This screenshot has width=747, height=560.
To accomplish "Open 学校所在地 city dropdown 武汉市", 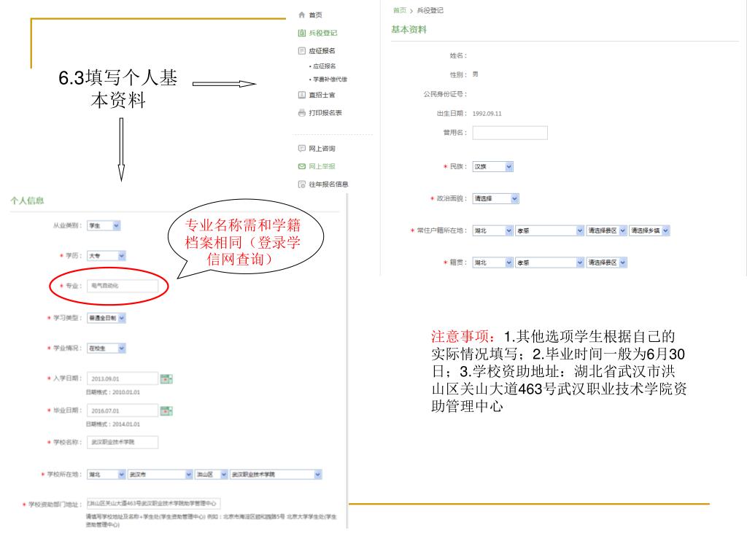I will click(x=160, y=474).
